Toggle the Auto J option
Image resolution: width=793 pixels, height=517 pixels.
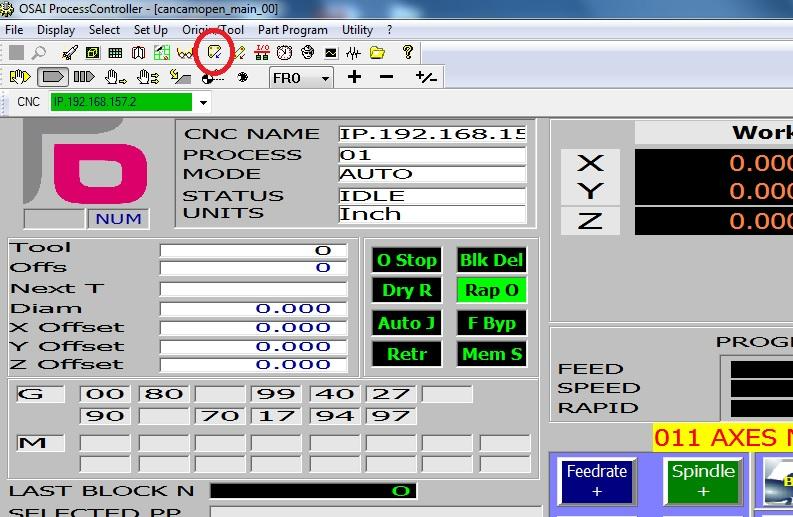[x=407, y=323]
